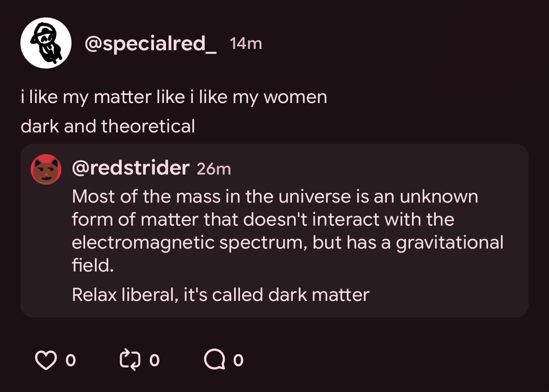Select the "dark and theoretical" line
The width and height of the screenshot is (549, 392).
[x=108, y=126]
